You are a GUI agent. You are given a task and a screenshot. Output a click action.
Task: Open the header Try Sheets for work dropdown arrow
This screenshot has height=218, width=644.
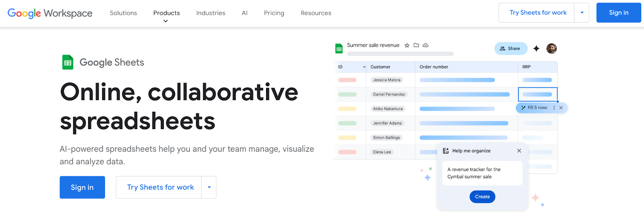click(x=582, y=13)
